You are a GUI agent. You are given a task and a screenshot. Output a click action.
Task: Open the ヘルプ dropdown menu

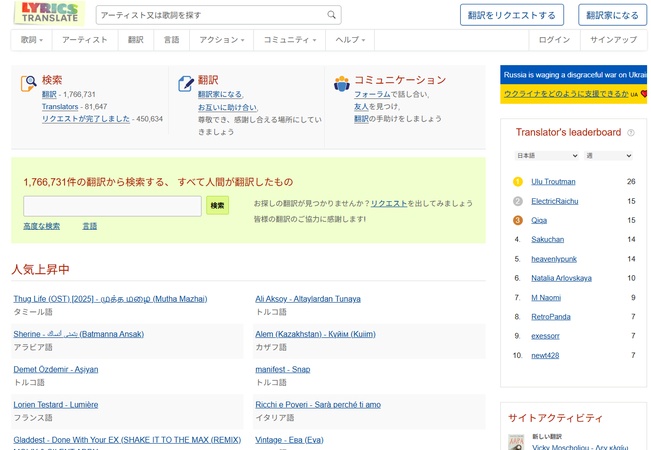pyautogui.click(x=350, y=40)
